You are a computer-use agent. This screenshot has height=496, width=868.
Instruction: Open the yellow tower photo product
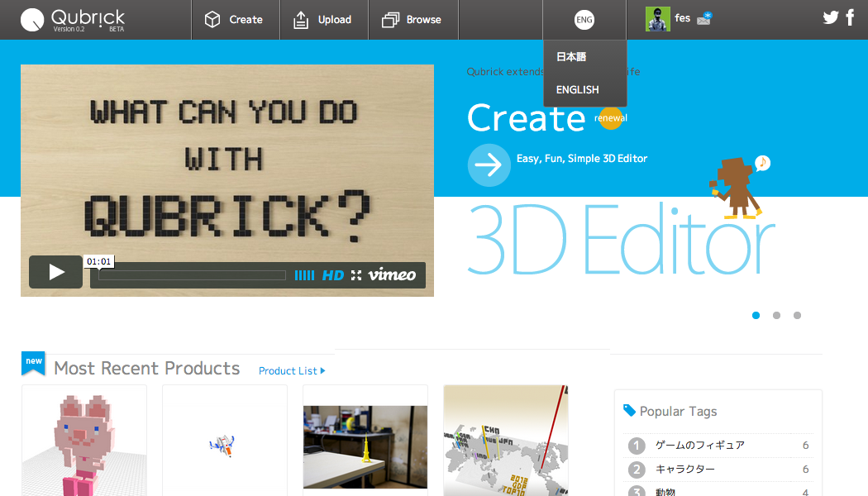(x=365, y=441)
